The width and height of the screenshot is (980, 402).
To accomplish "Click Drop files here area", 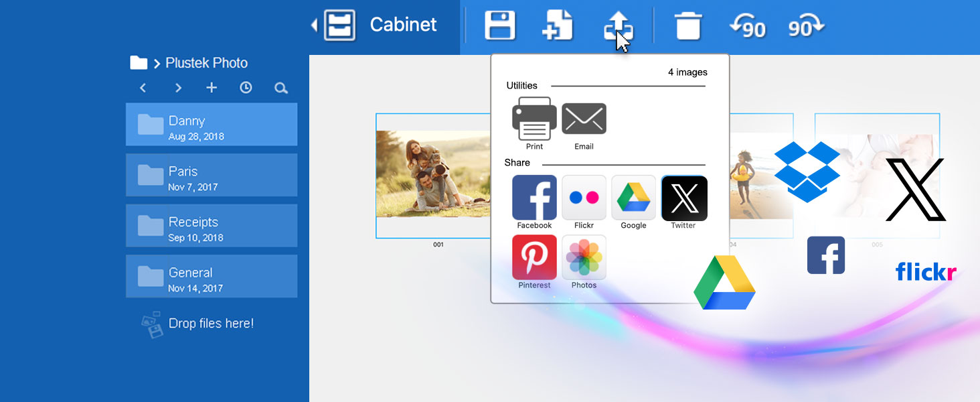I will [x=198, y=324].
